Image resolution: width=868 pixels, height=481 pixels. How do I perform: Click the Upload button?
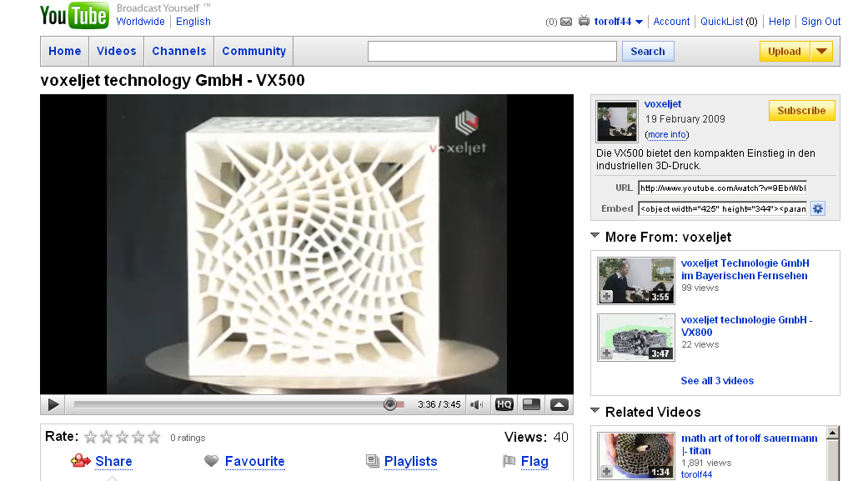(785, 52)
